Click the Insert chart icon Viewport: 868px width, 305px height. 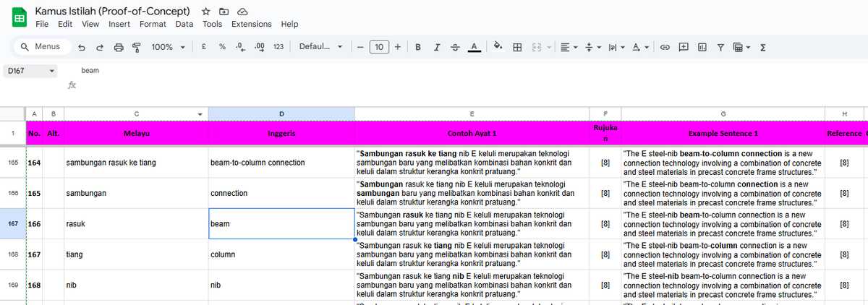(702, 47)
